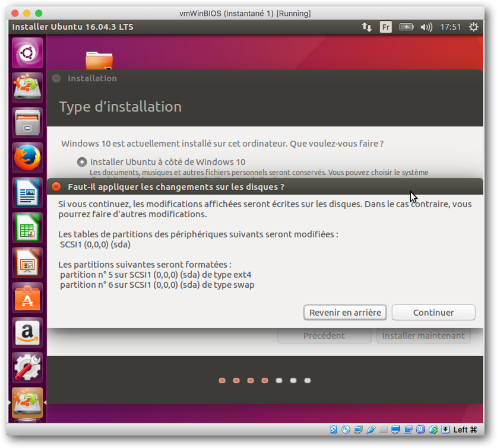
Task: Click the Installer Ubuntu 16.04.3 LTS title
Action: point(72,27)
